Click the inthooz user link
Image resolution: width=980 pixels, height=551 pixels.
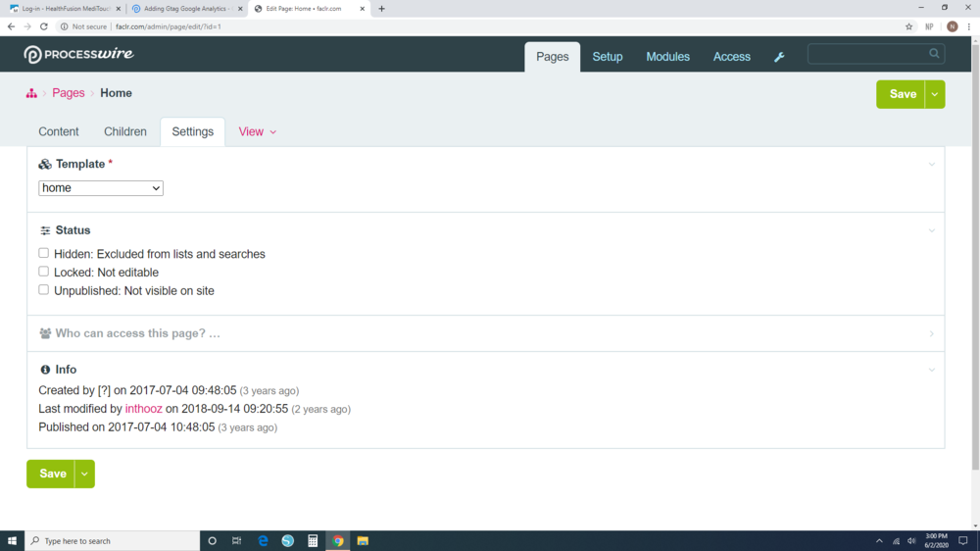click(x=144, y=409)
